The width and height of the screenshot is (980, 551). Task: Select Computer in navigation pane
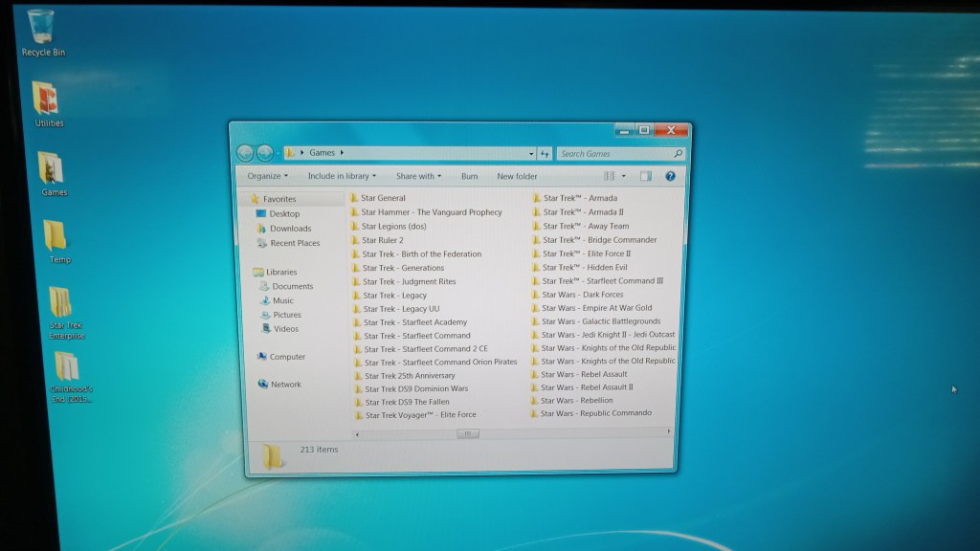(287, 357)
